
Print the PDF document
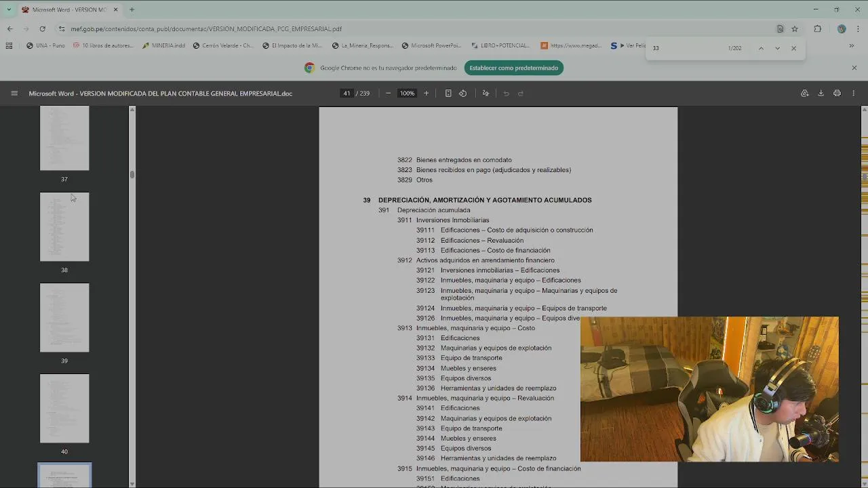(837, 94)
